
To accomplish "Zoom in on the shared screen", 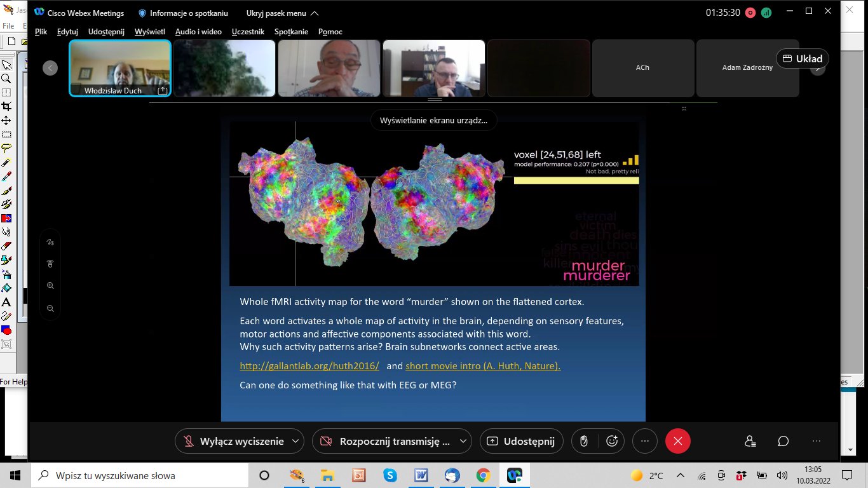I will point(50,286).
